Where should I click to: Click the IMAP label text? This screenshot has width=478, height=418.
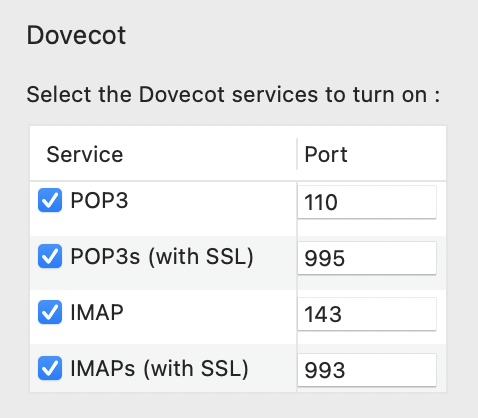click(x=97, y=313)
